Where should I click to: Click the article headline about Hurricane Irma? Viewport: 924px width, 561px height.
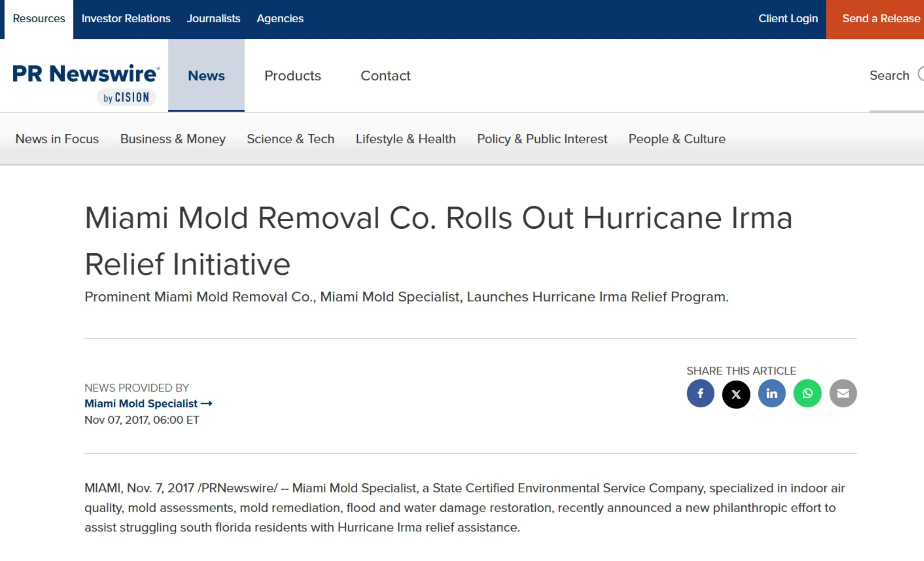pos(439,241)
